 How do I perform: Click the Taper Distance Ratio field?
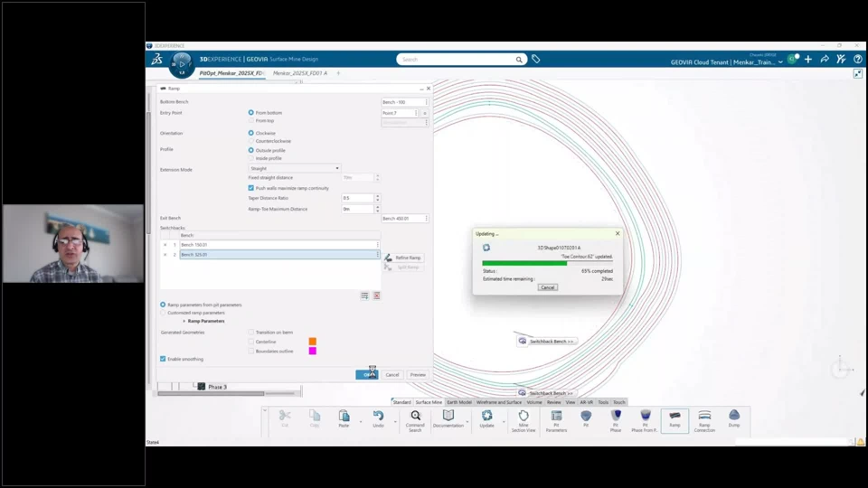coord(358,198)
